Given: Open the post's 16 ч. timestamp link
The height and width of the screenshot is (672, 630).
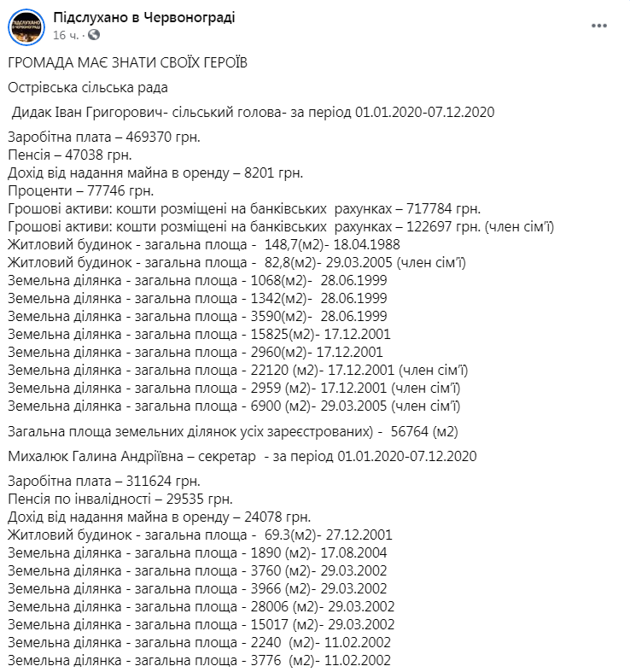Looking at the screenshot, I should tap(66, 35).
